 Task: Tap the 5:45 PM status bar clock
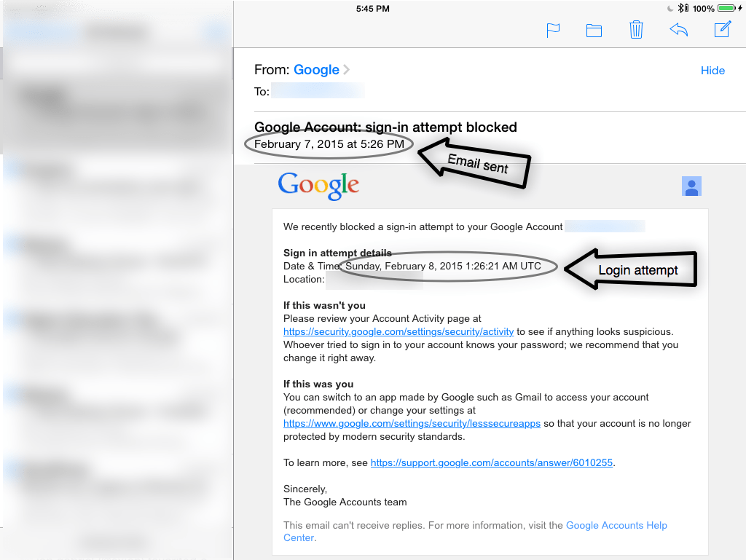tap(372, 9)
